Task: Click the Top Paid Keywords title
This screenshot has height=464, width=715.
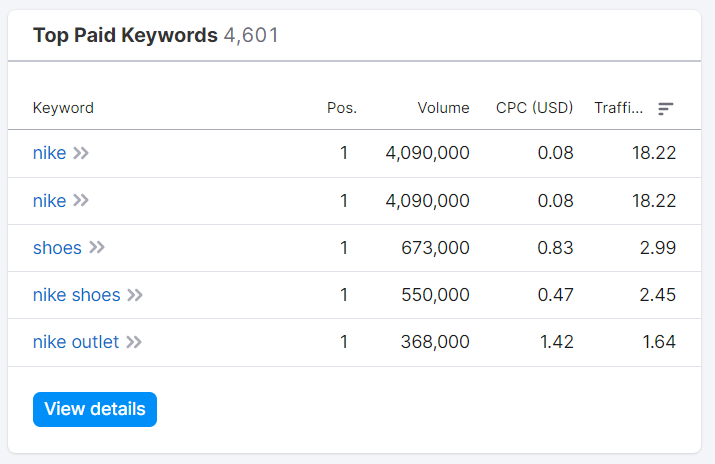Action: point(125,36)
